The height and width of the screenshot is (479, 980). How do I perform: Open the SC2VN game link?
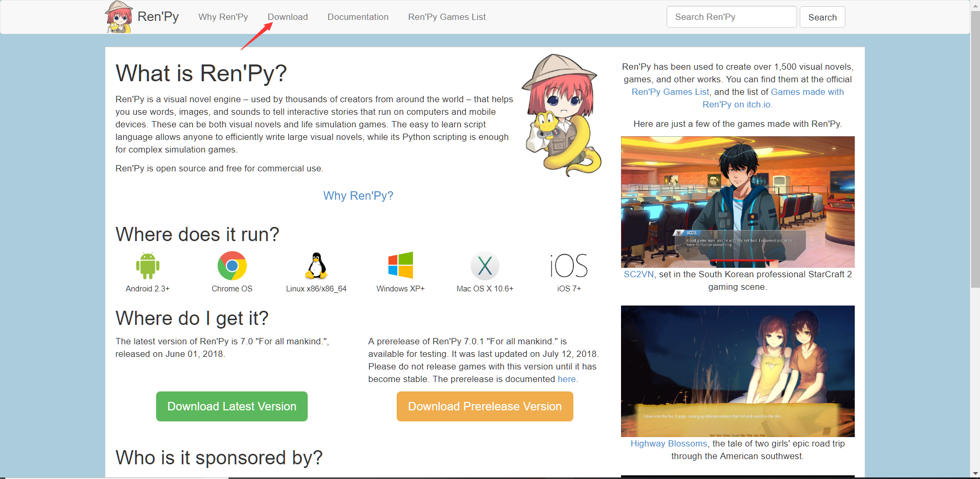tap(639, 274)
